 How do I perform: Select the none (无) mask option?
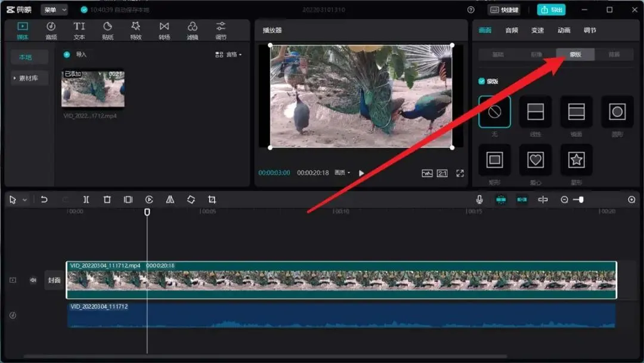click(494, 112)
